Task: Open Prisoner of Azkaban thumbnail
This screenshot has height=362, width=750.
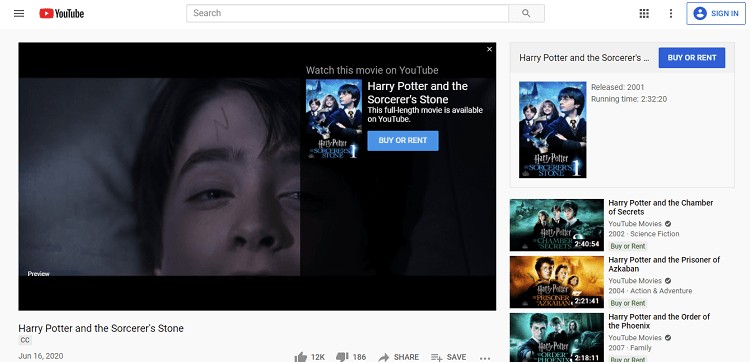Action: [557, 282]
